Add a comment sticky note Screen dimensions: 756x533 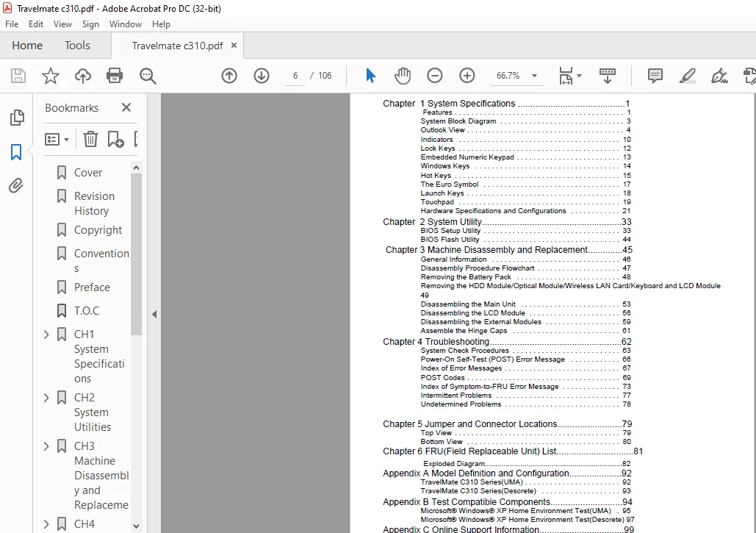click(x=655, y=76)
